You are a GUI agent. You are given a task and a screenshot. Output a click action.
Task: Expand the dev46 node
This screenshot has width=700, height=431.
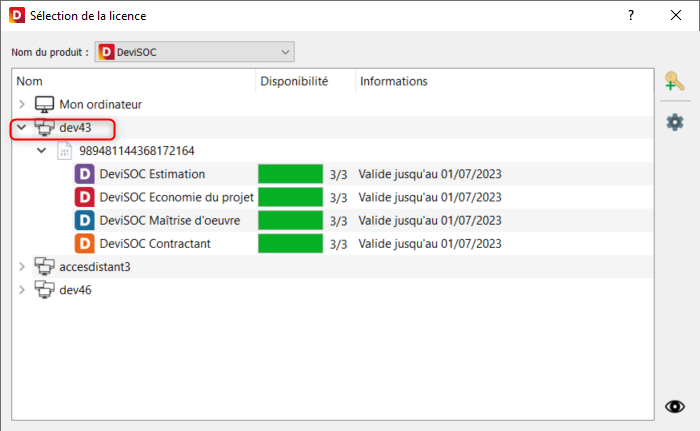[x=22, y=290]
